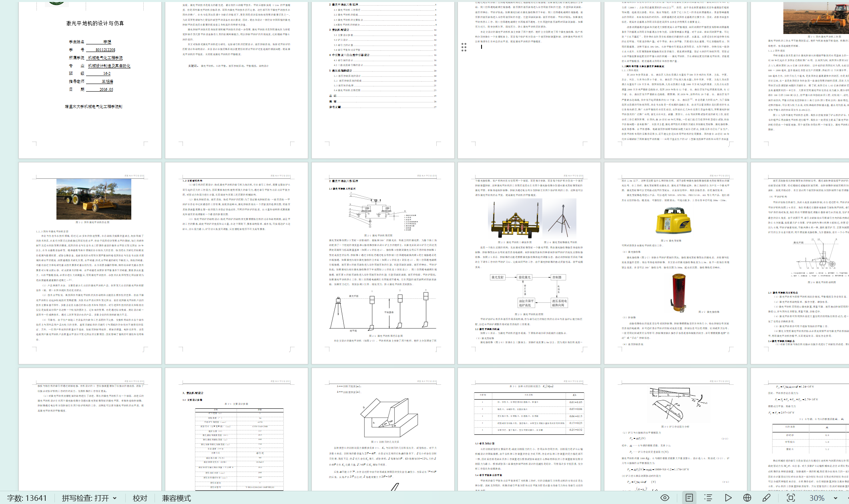Click the 激光发射 flowchart box

[x=498, y=277]
